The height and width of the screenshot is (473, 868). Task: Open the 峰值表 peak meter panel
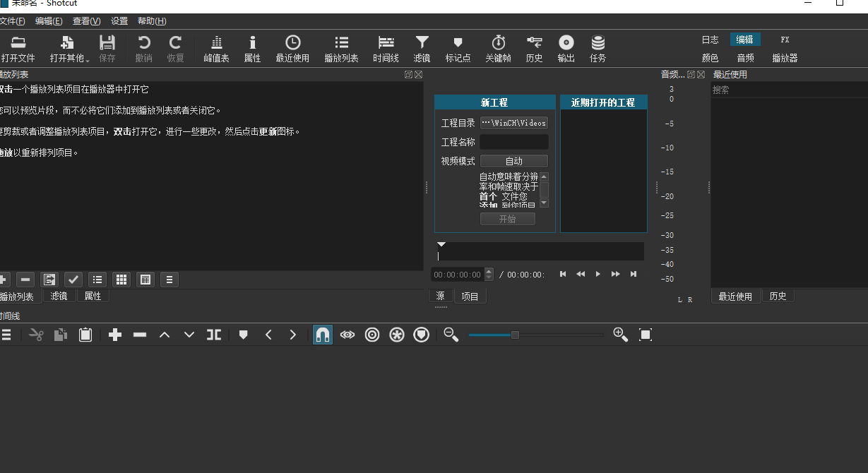pyautogui.click(x=215, y=47)
